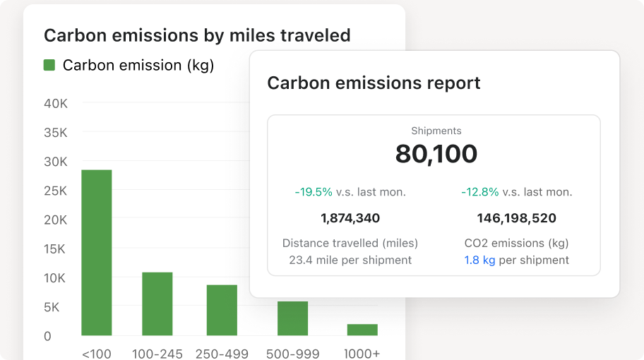Click the Carbon emissions by miles traveled title

[197, 35]
